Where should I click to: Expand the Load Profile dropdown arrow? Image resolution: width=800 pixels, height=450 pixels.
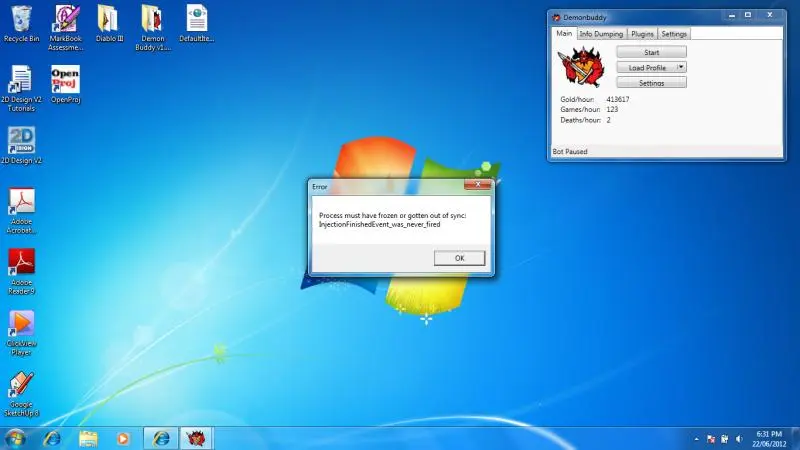click(681, 67)
